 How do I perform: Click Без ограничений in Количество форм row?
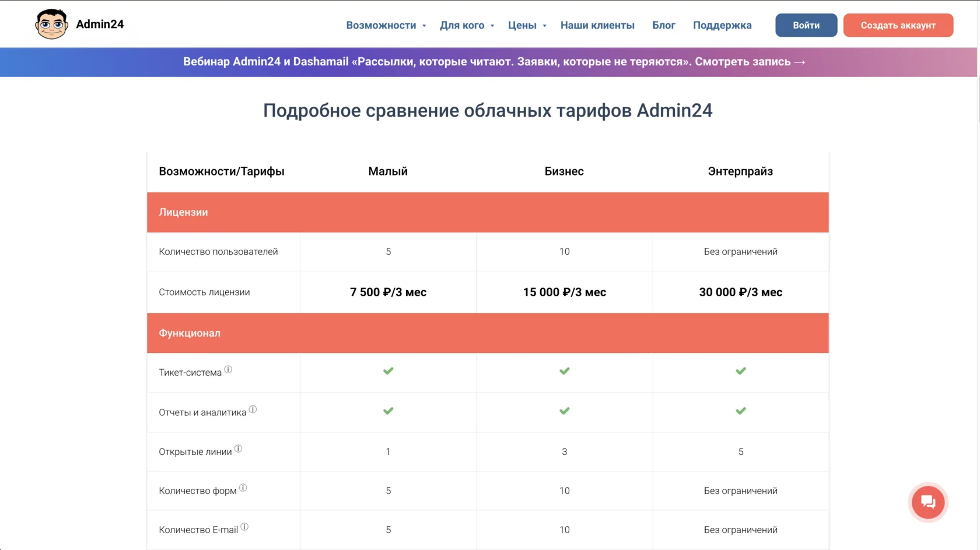click(740, 491)
